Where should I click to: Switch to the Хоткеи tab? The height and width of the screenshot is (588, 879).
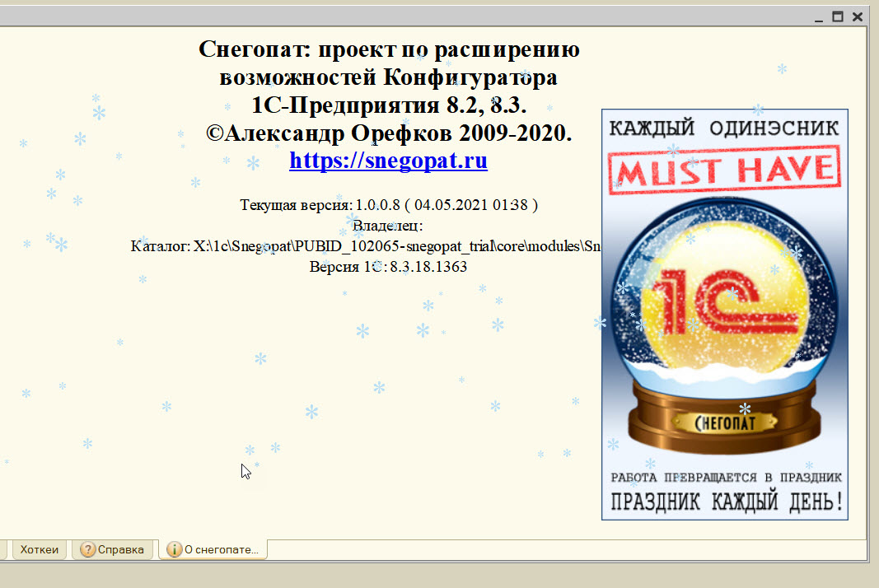click(x=40, y=550)
